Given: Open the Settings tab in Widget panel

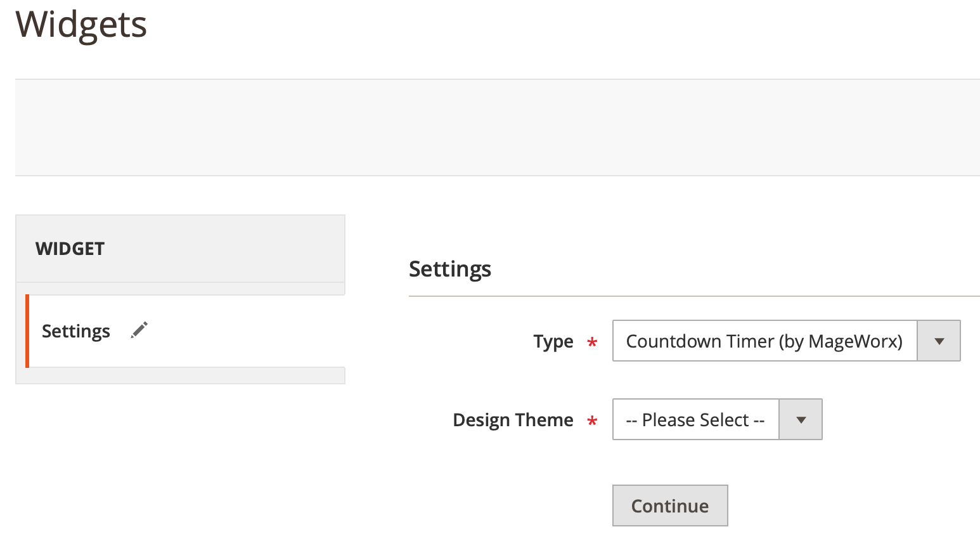Looking at the screenshot, I should point(185,331).
